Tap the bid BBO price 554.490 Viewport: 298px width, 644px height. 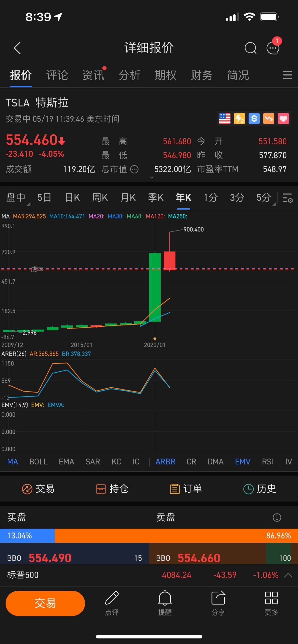coord(50,558)
